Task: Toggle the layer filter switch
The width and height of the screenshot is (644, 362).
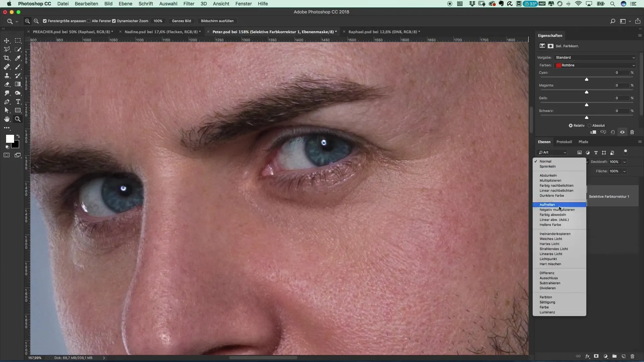Action: pos(626,152)
